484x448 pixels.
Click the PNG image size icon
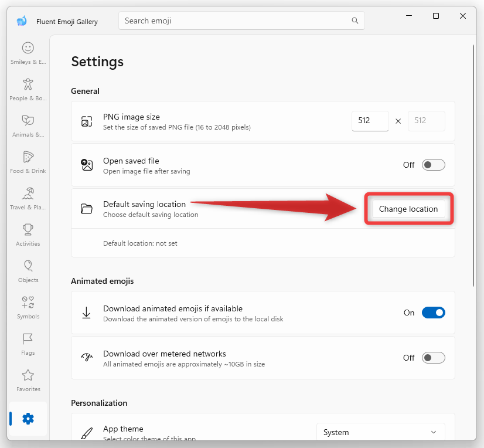pos(87,121)
